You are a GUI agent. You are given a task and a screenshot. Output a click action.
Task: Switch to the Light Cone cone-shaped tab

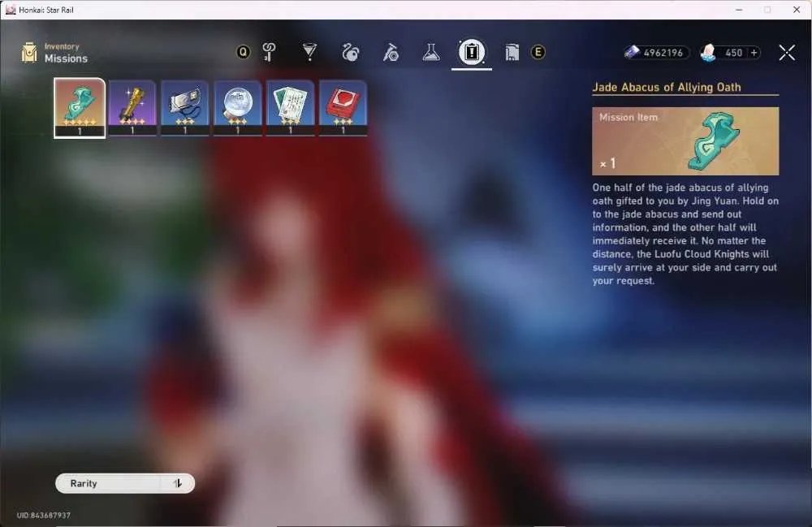point(309,52)
